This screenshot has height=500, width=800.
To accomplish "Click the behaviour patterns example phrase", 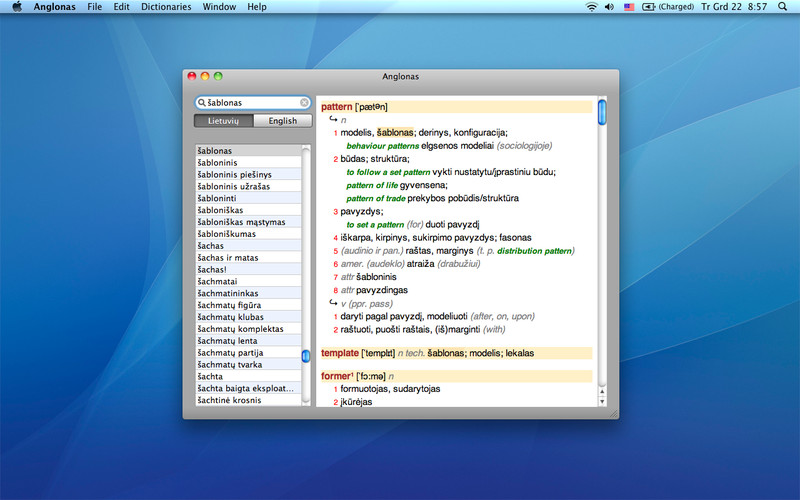I will (383, 146).
